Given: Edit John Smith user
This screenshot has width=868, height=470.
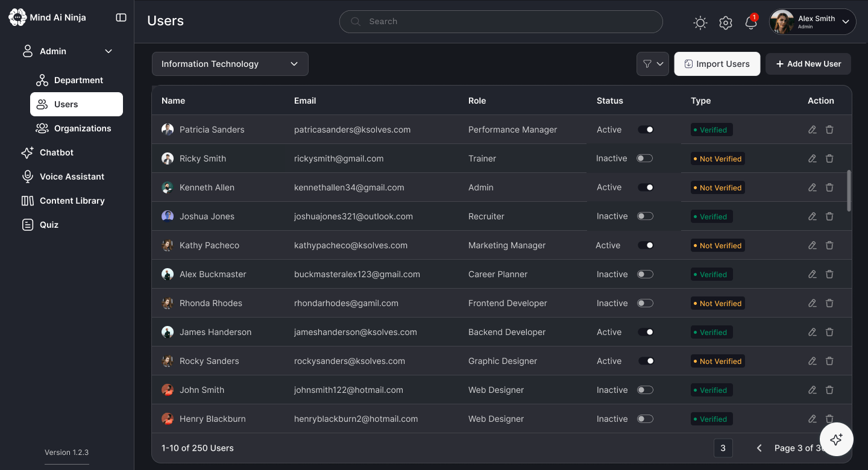Looking at the screenshot, I should tap(813, 390).
